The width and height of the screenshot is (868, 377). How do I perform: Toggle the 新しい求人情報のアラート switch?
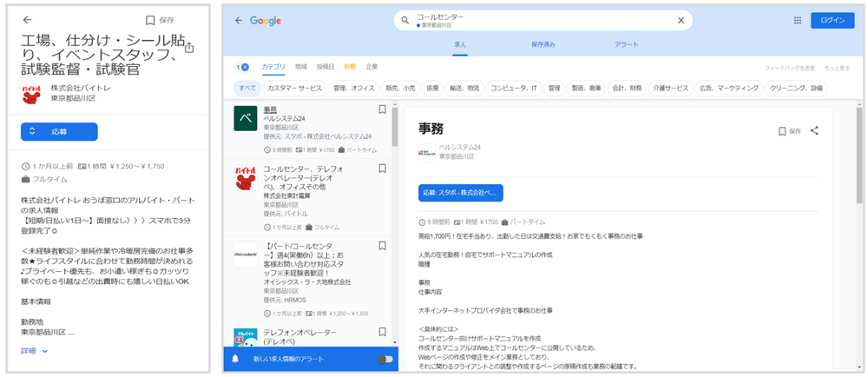click(x=384, y=359)
